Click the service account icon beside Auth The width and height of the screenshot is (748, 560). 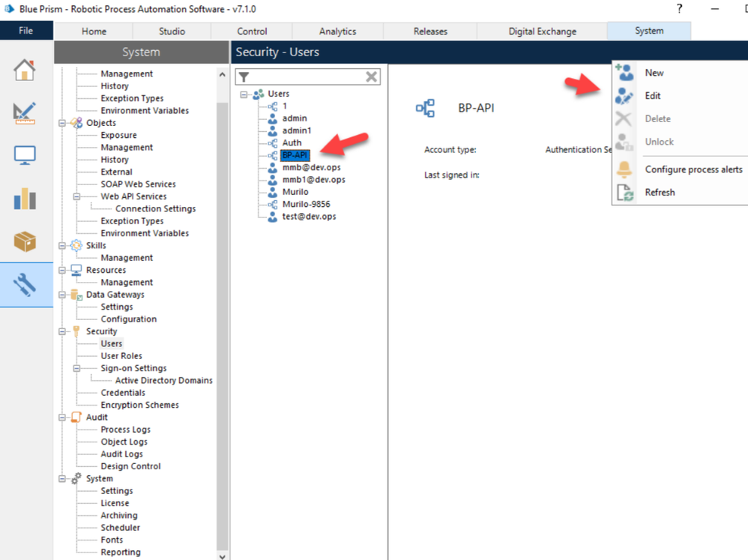click(272, 142)
